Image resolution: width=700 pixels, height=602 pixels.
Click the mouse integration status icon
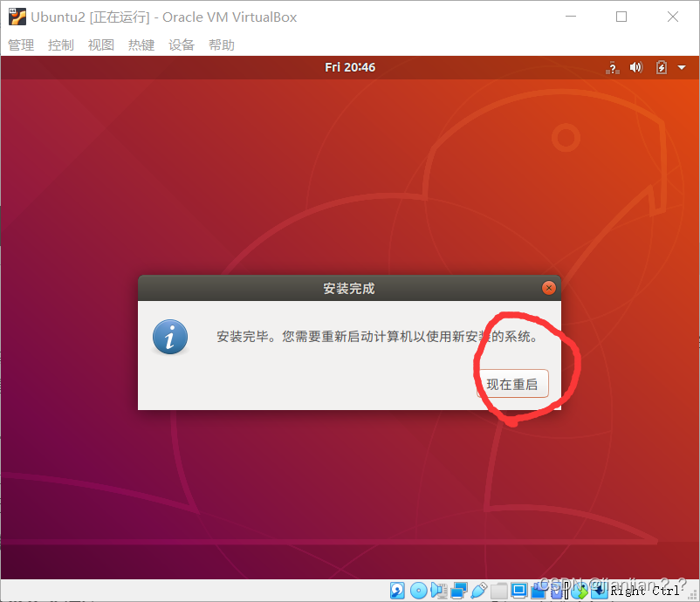[x=579, y=591]
